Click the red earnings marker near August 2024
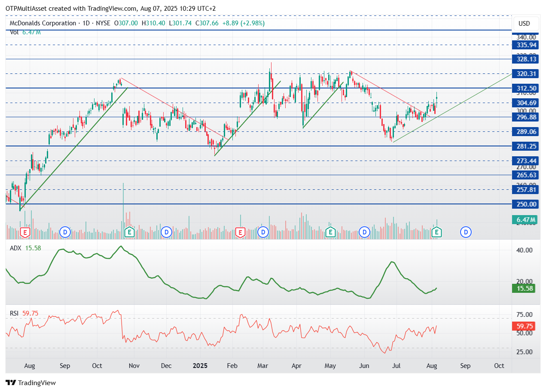 click(25, 232)
